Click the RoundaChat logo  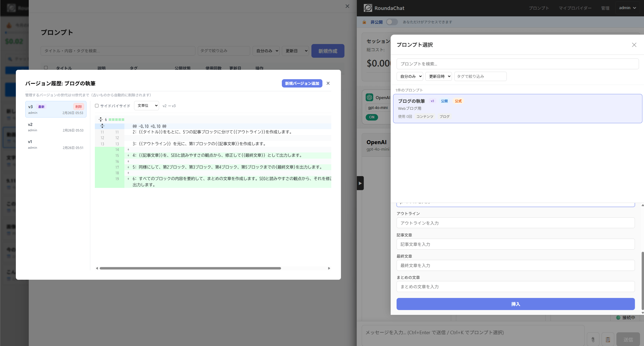click(368, 8)
